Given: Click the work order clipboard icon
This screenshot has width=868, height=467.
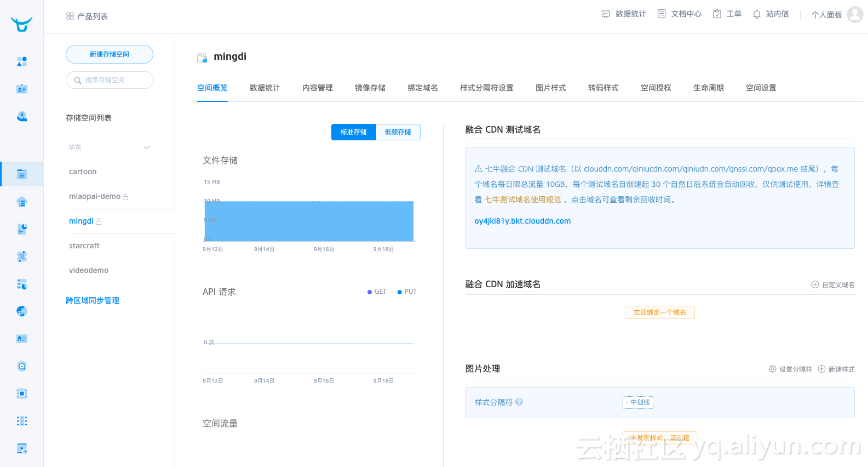Looking at the screenshot, I should pos(717,14).
